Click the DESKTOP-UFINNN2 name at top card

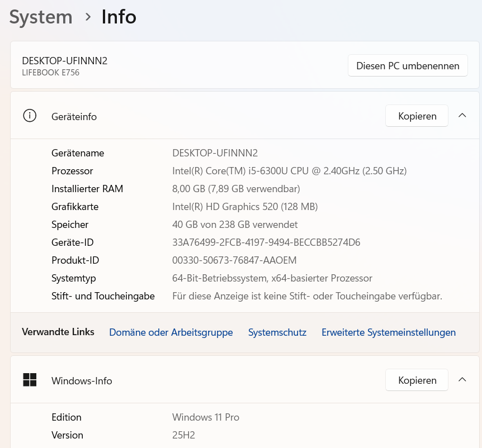click(x=64, y=61)
